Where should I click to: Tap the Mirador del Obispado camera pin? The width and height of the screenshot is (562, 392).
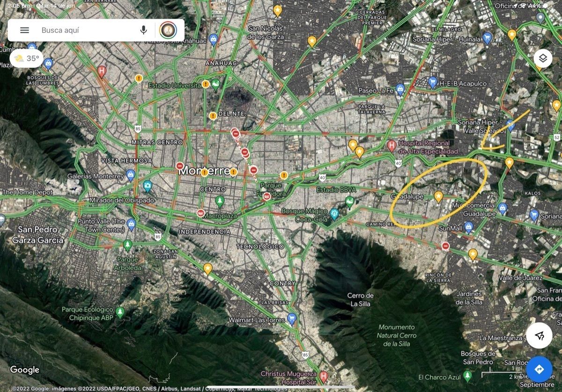click(148, 186)
